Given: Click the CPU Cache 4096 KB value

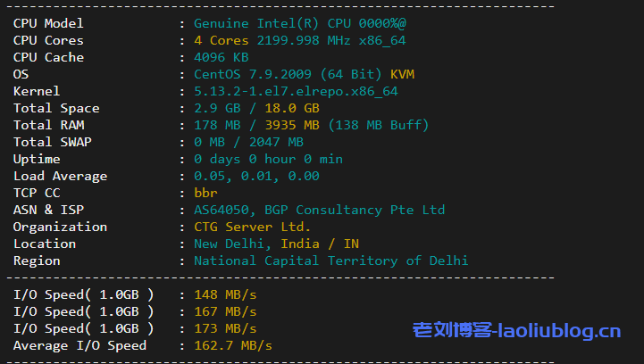Looking at the screenshot, I should (x=221, y=57).
